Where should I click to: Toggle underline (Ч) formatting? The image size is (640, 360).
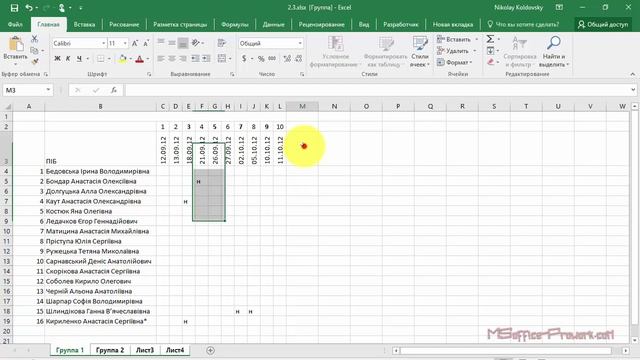(x=79, y=59)
